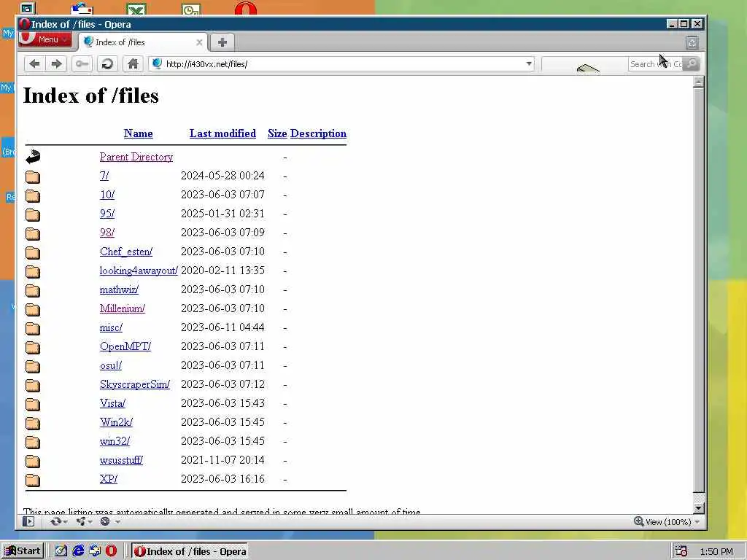Image resolution: width=747 pixels, height=560 pixels.
Task: Open the 98/ folder link
Action: pyautogui.click(x=107, y=233)
